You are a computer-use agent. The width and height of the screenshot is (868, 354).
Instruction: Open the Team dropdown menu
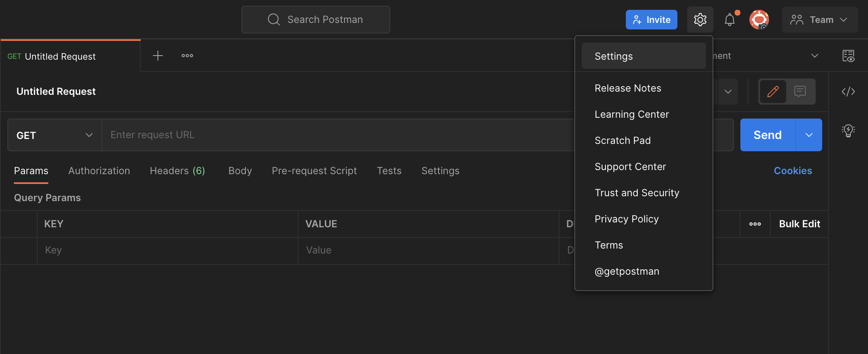[819, 20]
